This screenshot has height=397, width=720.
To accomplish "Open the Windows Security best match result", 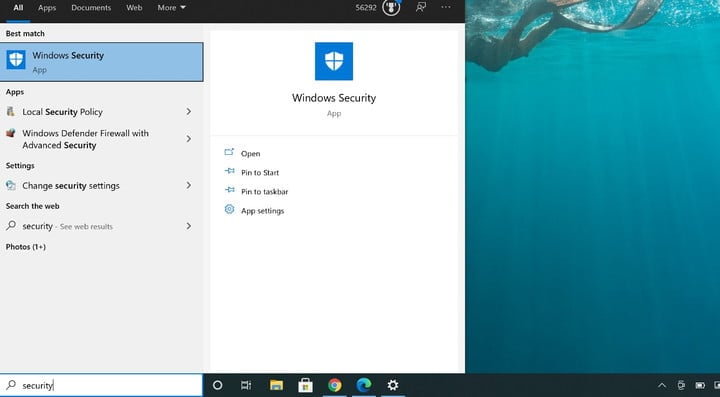I will pos(101,62).
